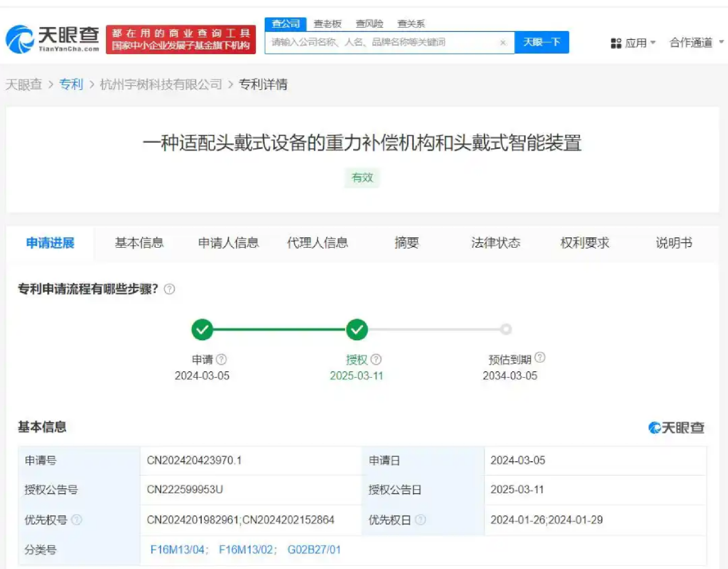This screenshot has height=569, width=728.
Task: Select the 查老板 search mode
Action: coord(328,23)
